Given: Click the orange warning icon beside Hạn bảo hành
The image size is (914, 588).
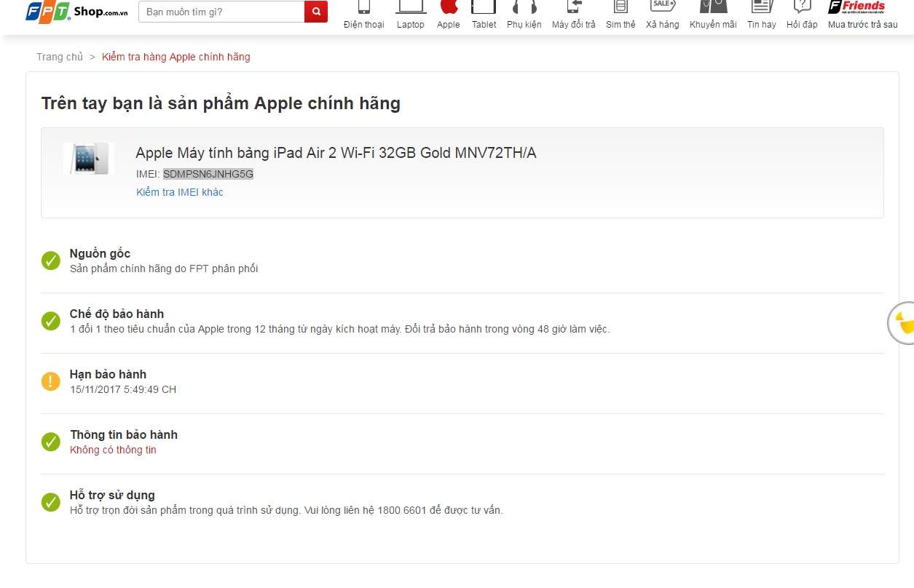Looking at the screenshot, I should pos(51,381).
